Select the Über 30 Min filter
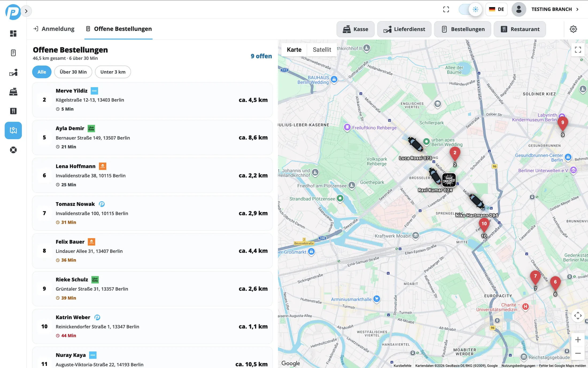This screenshot has height=368, width=588. point(73,72)
